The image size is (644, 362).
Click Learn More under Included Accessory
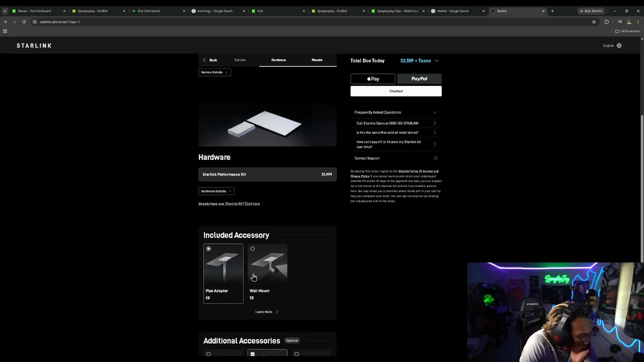[x=267, y=312]
